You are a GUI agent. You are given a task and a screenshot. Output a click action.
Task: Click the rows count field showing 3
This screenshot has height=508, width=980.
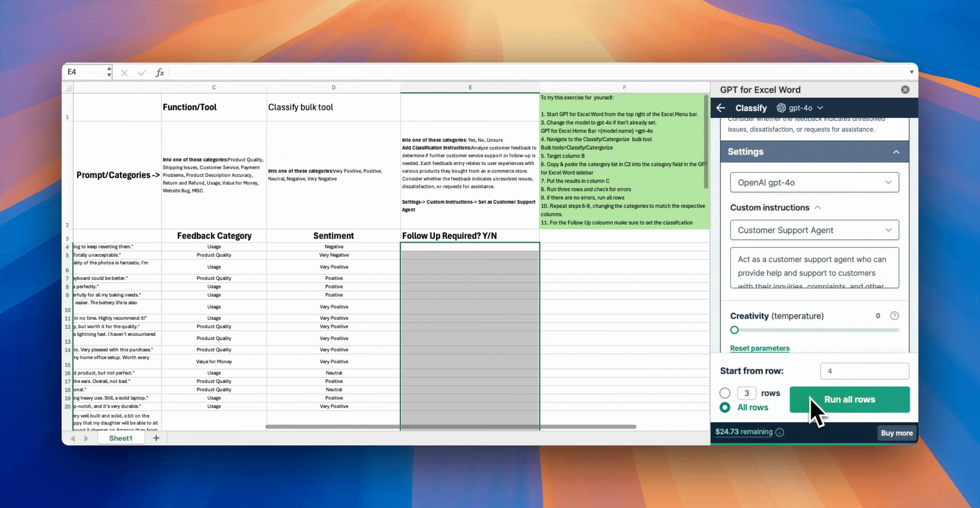(x=746, y=393)
